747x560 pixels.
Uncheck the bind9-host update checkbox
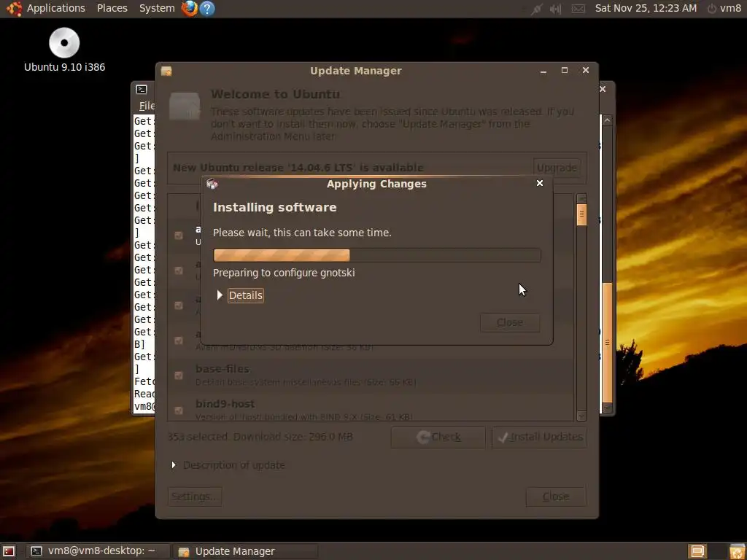[179, 410]
